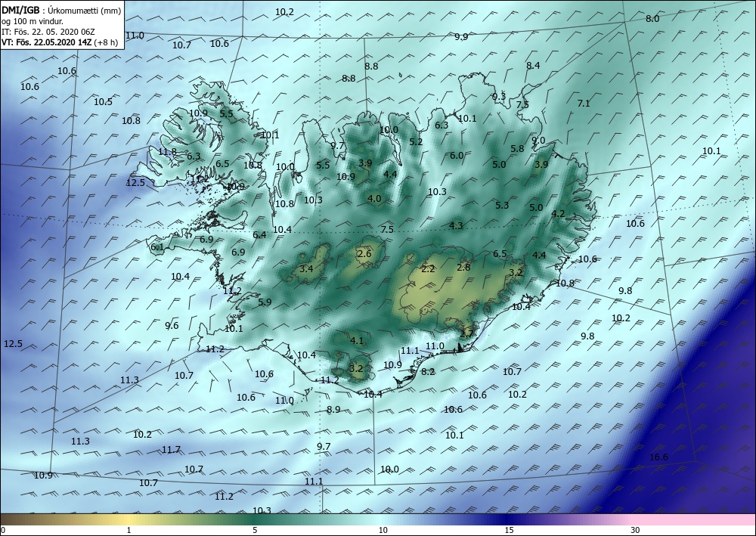The image size is (756, 536).
Task: Click the 6.1 value on the peninsula
Action: tap(157, 247)
